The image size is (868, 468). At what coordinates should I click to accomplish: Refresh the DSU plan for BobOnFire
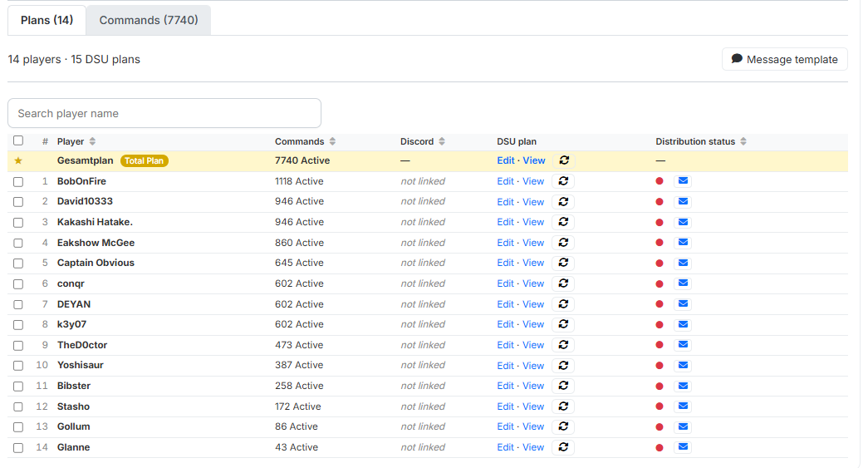[x=563, y=181]
